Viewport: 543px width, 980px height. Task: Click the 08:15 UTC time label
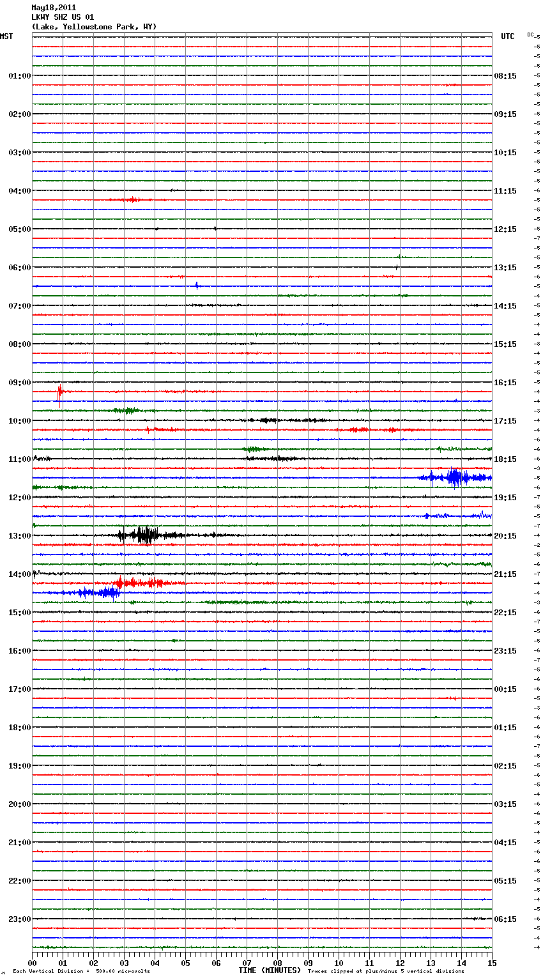click(x=505, y=76)
